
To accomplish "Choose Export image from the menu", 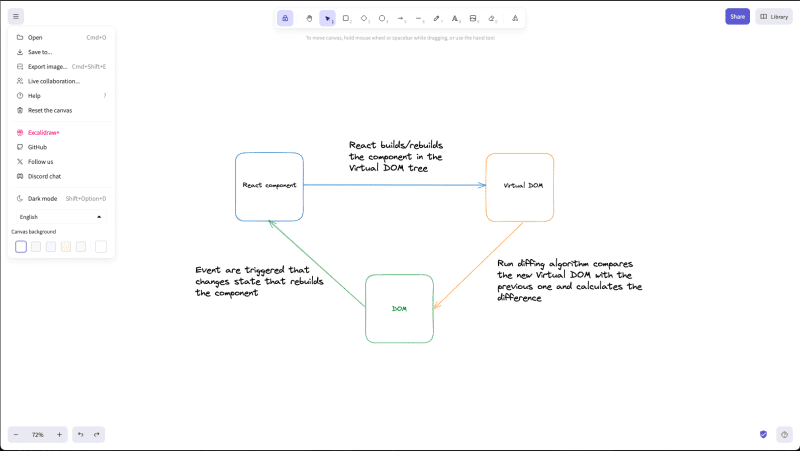I will [x=47, y=66].
